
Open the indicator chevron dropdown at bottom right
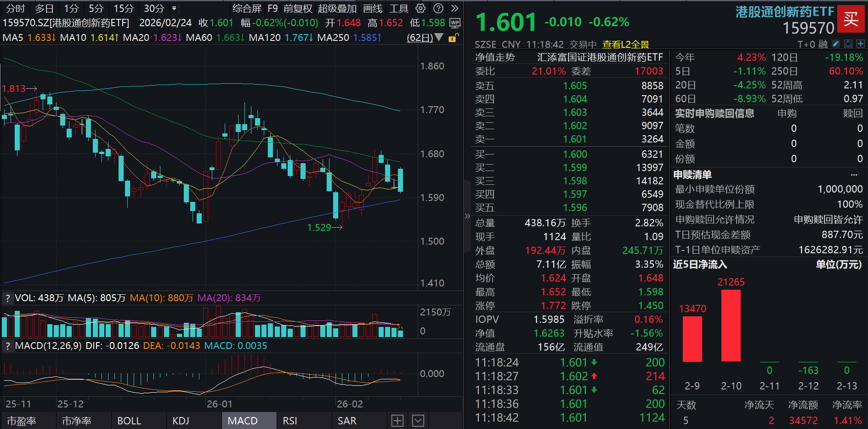pos(417,420)
